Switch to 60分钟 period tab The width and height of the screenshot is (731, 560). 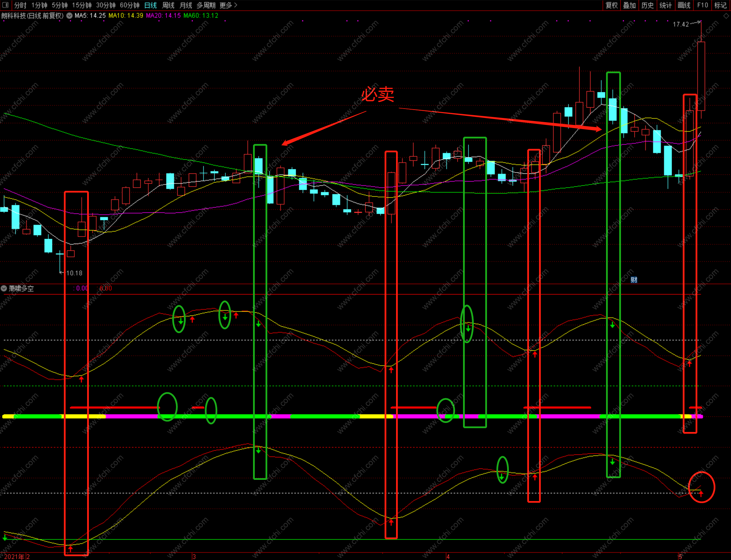129,5
